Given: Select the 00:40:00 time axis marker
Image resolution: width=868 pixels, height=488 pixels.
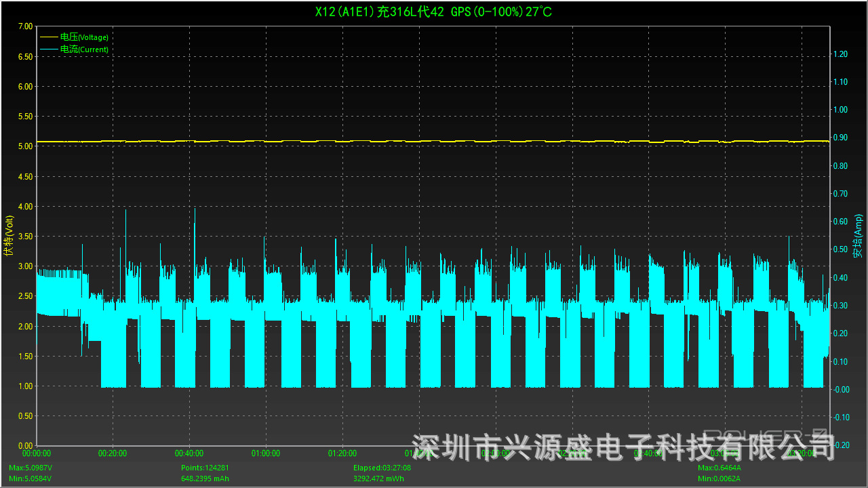Looking at the screenshot, I should [189, 453].
